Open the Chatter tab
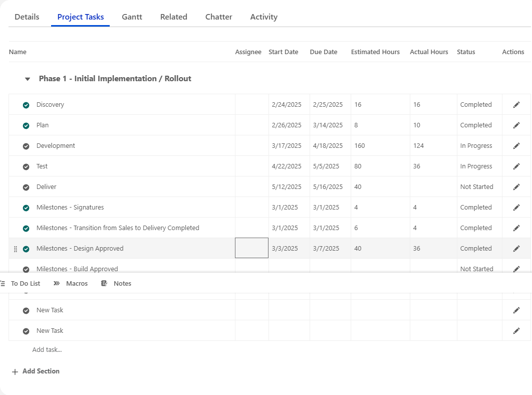This screenshot has height=395, width=532. tap(218, 17)
